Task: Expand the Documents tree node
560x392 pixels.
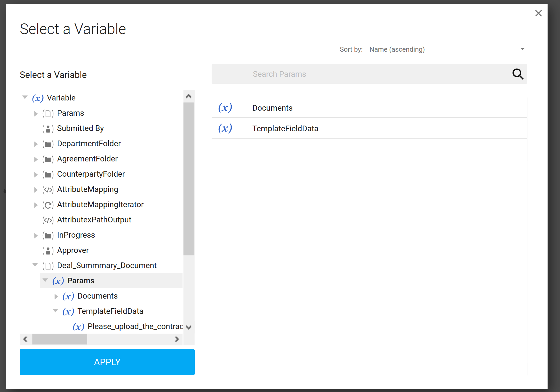Action: [56, 296]
